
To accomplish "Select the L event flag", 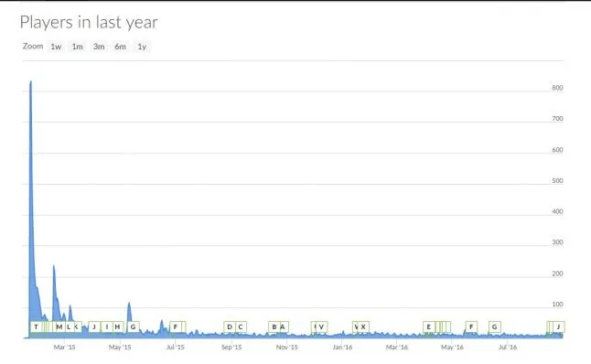I will pos(69,327).
